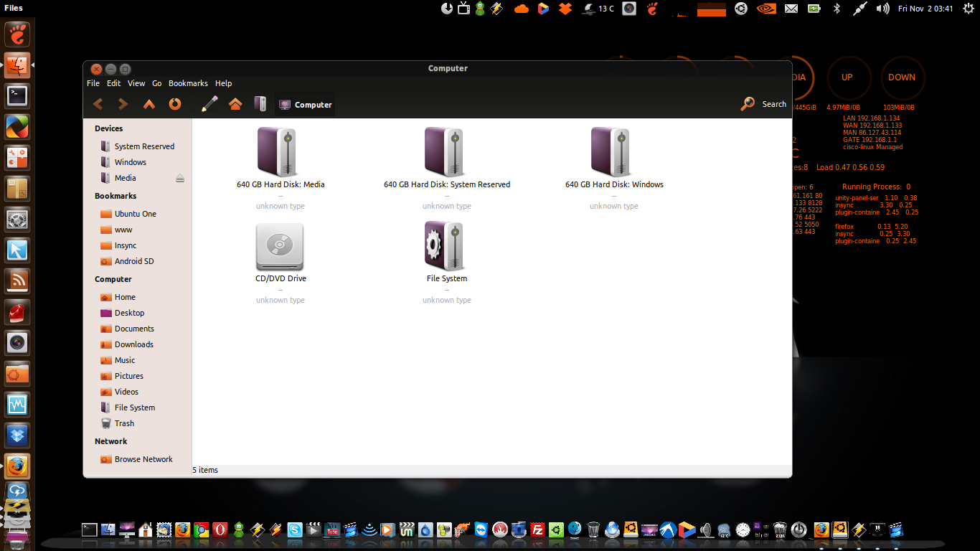Open the system monitor launcher icon

tap(17, 404)
